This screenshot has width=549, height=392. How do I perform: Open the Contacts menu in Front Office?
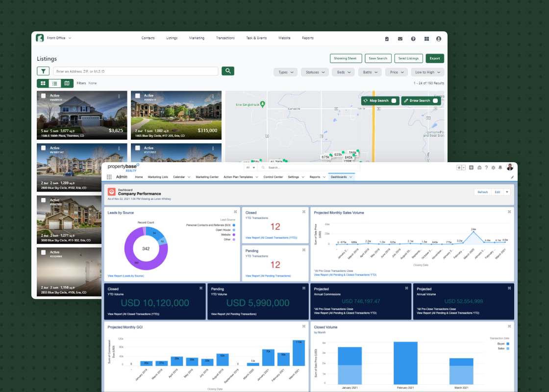(148, 38)
